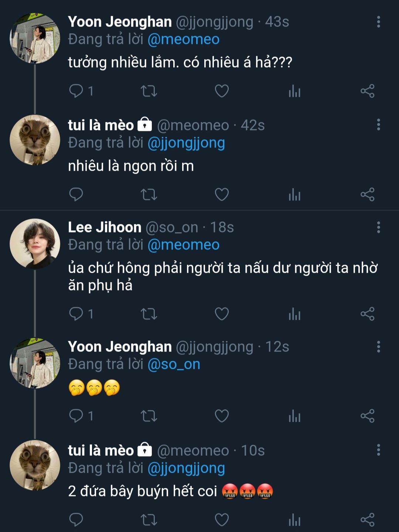Screen dimensions: 399x532
Task: Reply to the emoji tweet from Yoon Jeonghan
Action: tap(76, 416)
